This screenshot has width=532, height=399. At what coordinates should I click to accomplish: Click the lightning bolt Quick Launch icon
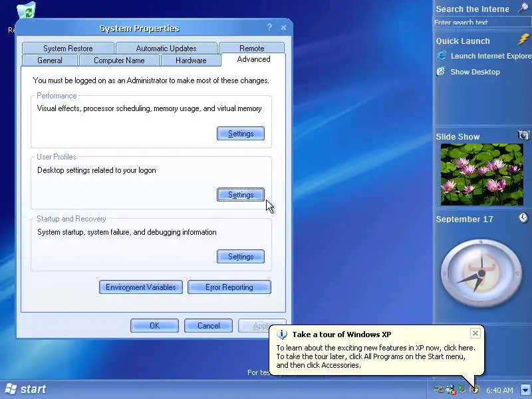pyautogui.click(x=523, y=40)
